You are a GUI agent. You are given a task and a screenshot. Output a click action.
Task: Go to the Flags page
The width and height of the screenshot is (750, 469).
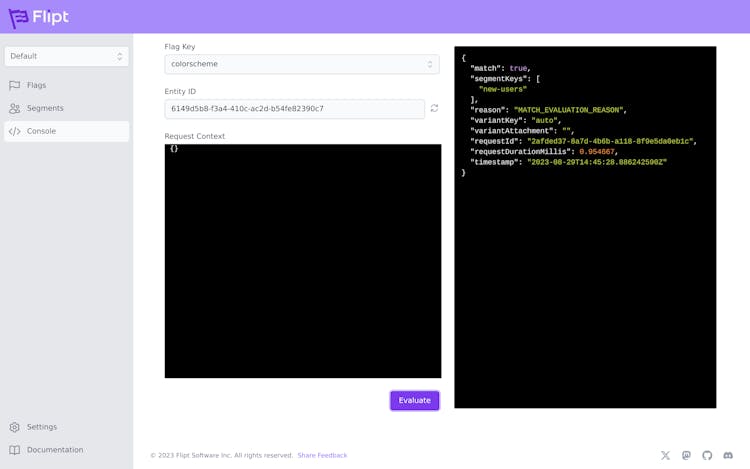[36, 85]
